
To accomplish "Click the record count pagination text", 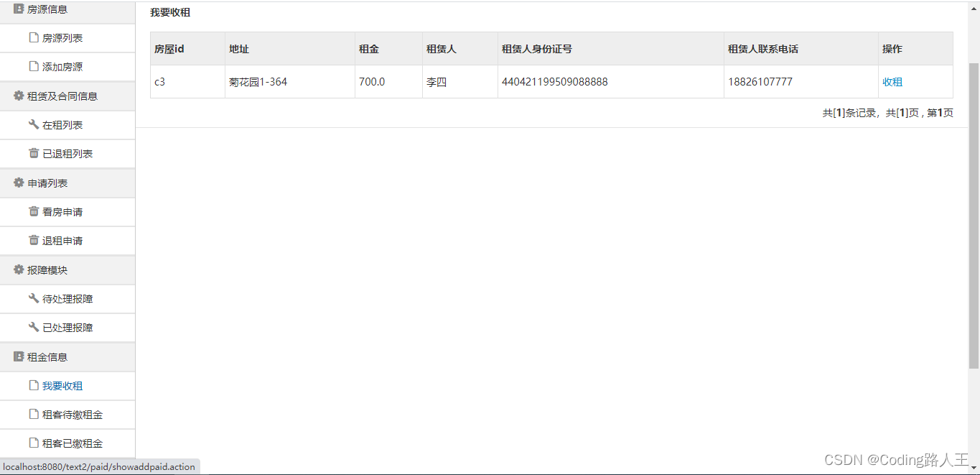I will tap(888, 113).
